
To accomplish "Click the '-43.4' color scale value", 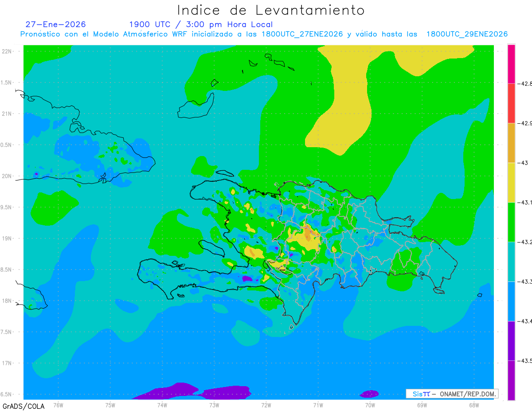I will (524, 321).
